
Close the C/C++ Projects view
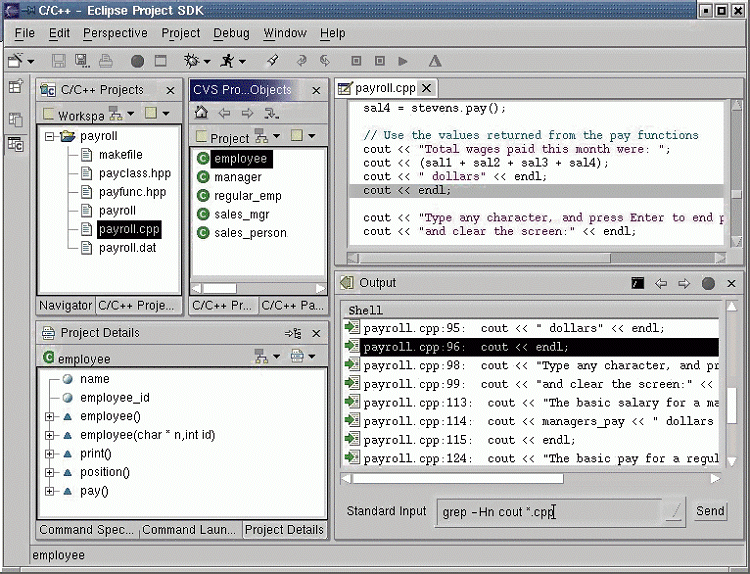coord(170,90)
